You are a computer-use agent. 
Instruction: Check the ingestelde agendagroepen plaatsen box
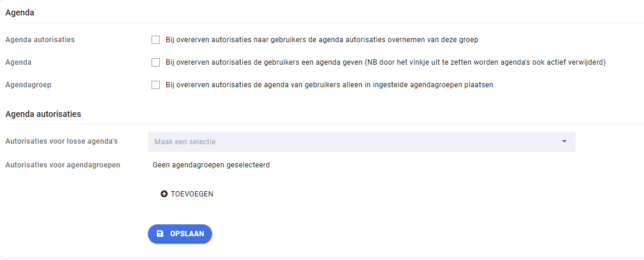[x=156, y=85]
